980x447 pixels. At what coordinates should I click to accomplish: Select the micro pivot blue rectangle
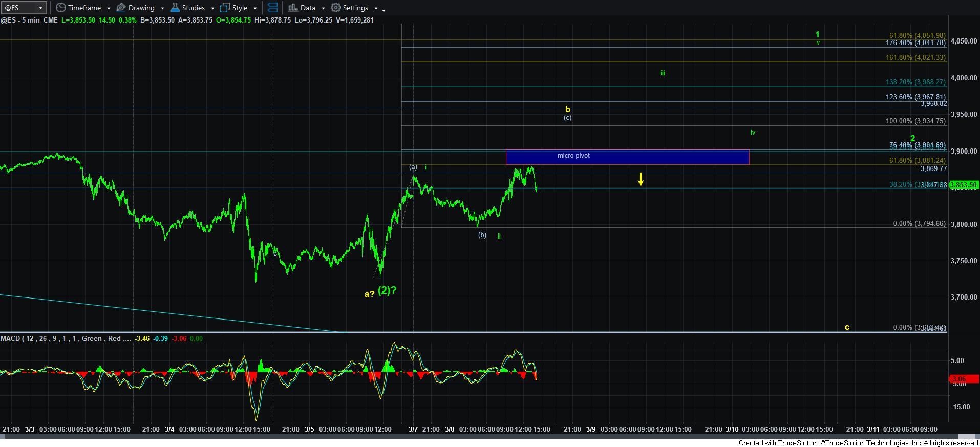click(627, 157)
